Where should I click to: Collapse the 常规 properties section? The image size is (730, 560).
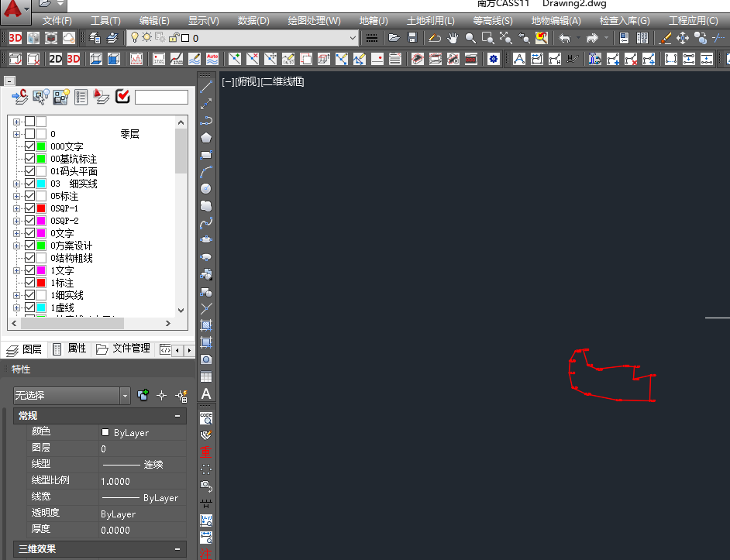(x=177, y=416)
